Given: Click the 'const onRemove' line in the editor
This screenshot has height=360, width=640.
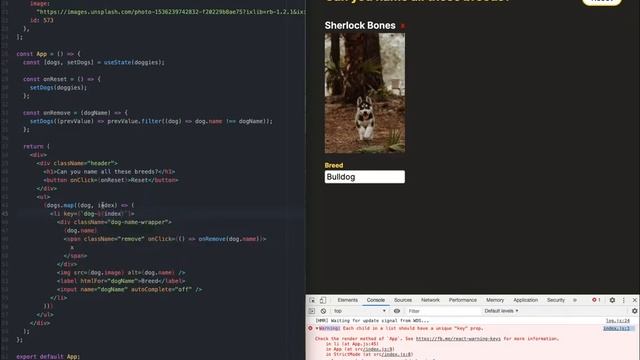Looking at the screenshot, I should [75, 113].
